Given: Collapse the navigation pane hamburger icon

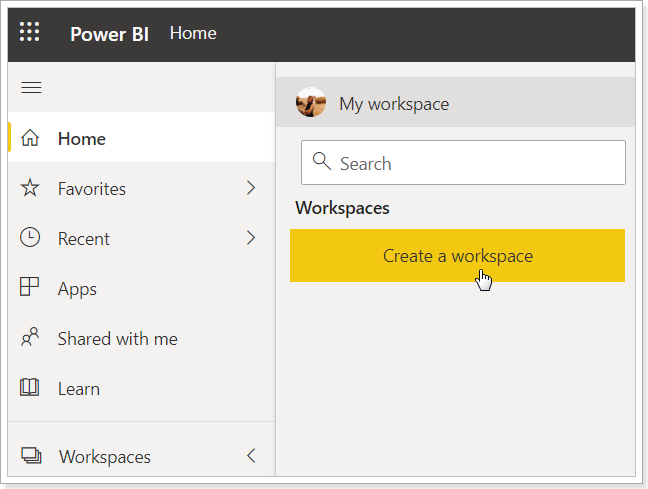Looking at the screenshot, I should [x=31, y=88].
